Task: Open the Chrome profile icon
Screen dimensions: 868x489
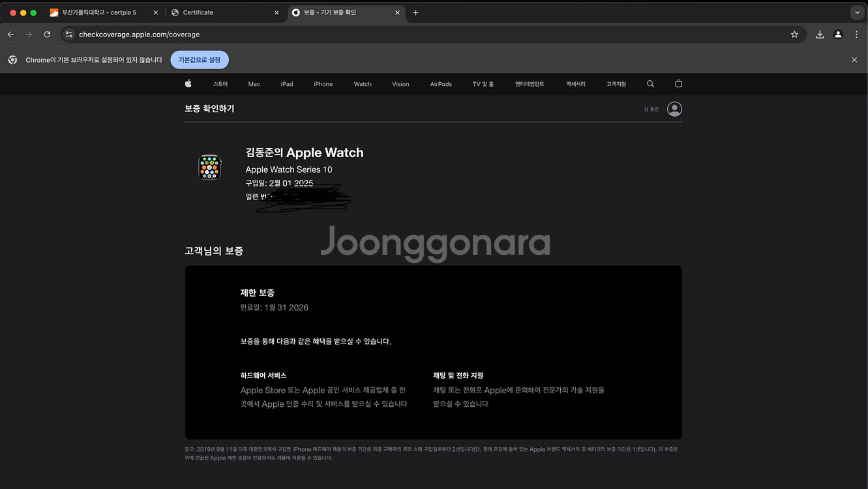Action: (x=838, y=35)
